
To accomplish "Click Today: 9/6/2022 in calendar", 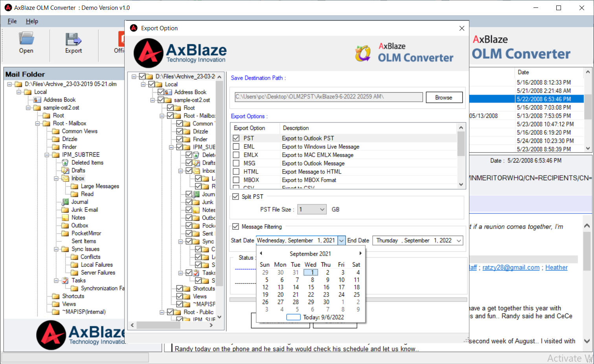I will (x=315, y=317).
